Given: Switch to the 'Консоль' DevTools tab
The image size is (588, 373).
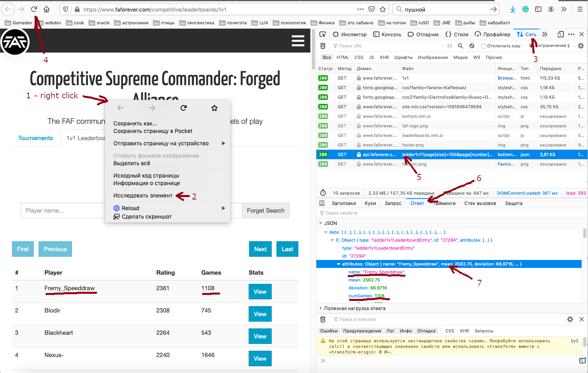Looking at the screenshot, I should click(x=387, y=35).
